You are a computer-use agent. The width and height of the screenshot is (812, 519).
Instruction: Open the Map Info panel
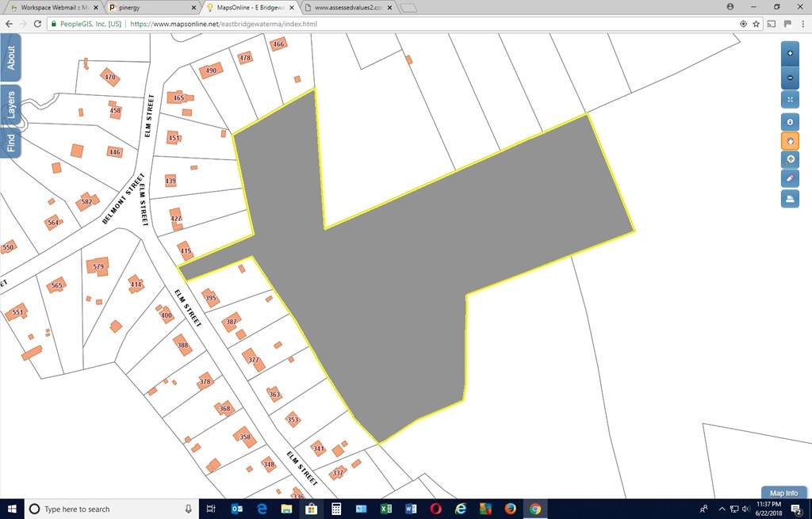click(x=783, y=493)
